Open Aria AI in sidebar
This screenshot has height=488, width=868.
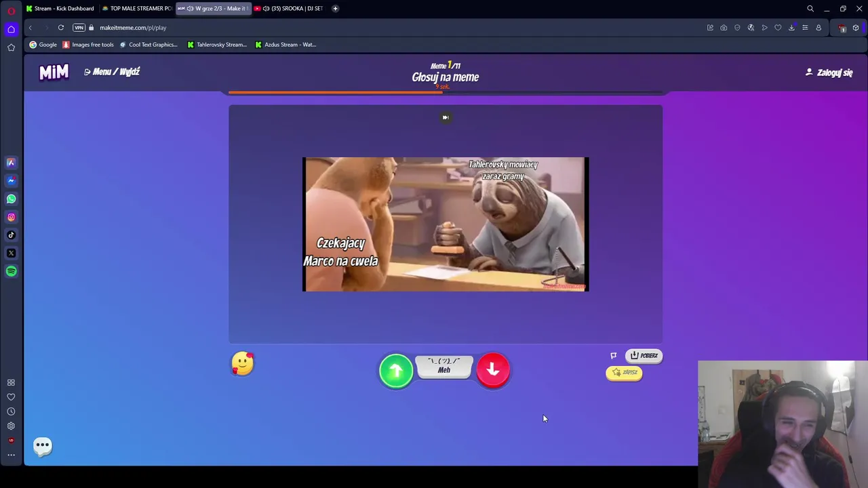11,163
